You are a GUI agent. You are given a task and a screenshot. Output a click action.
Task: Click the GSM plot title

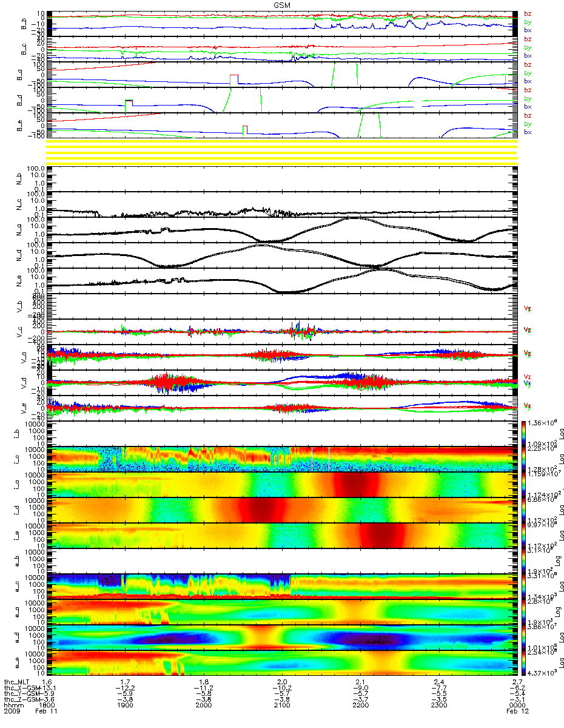(281, 5)
